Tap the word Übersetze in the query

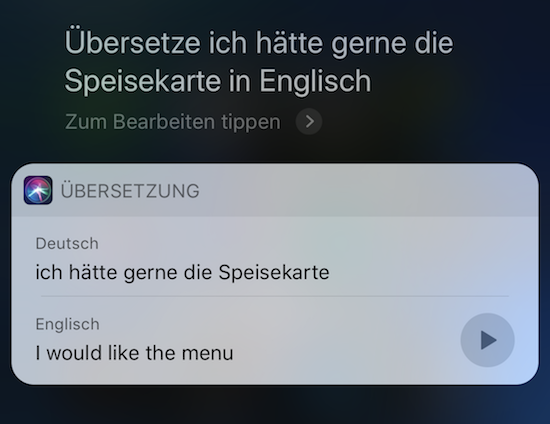[133, 43]
